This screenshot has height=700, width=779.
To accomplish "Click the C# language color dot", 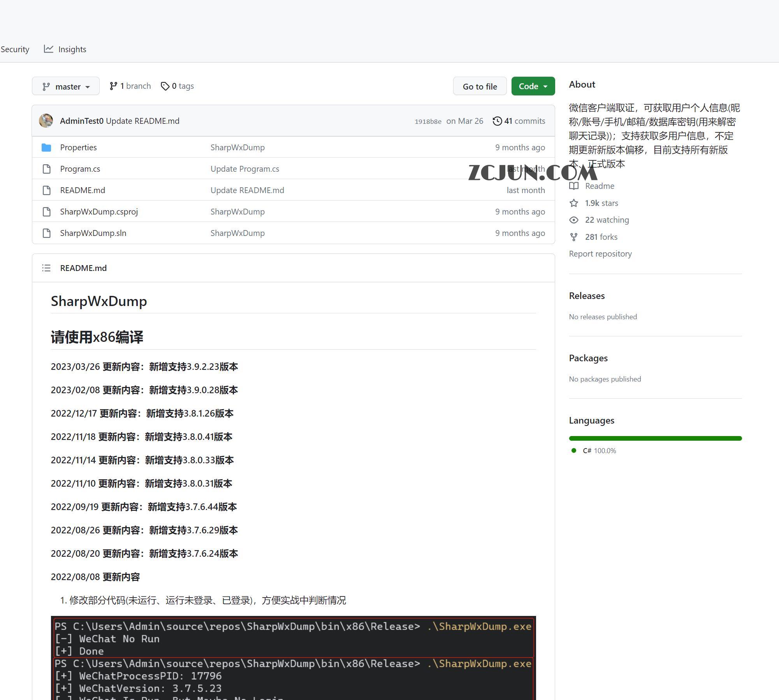I will point(573,450).
